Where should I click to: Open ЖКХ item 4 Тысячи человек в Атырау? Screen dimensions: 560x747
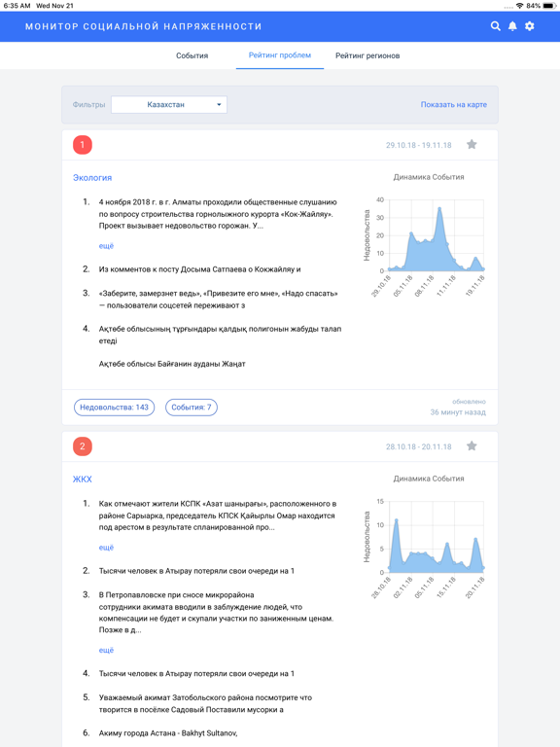(196, 674)
